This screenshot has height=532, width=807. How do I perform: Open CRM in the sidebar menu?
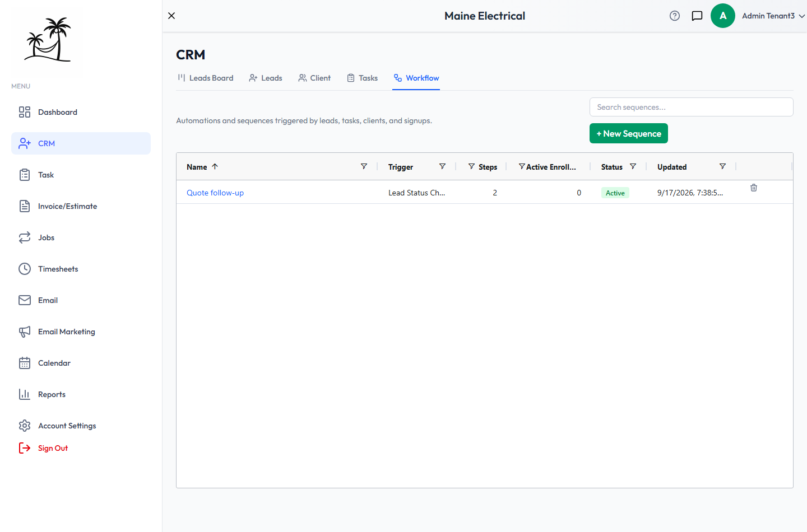[81, 143]
